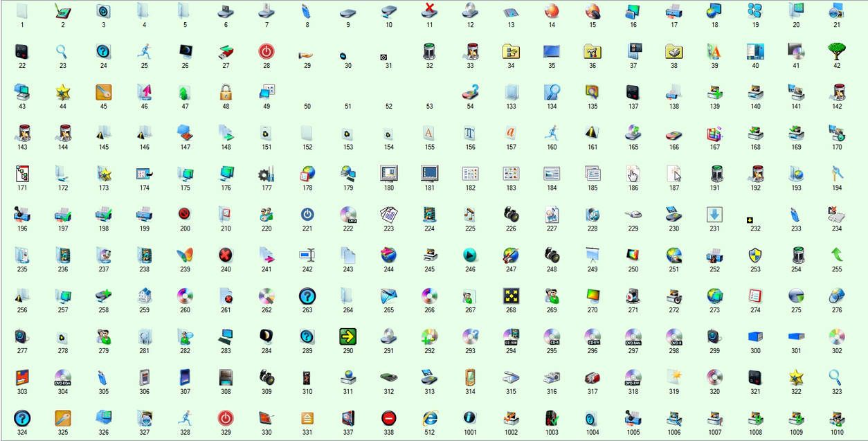Click the pointing hand cursor icon 186

click(x=633, y=174)
